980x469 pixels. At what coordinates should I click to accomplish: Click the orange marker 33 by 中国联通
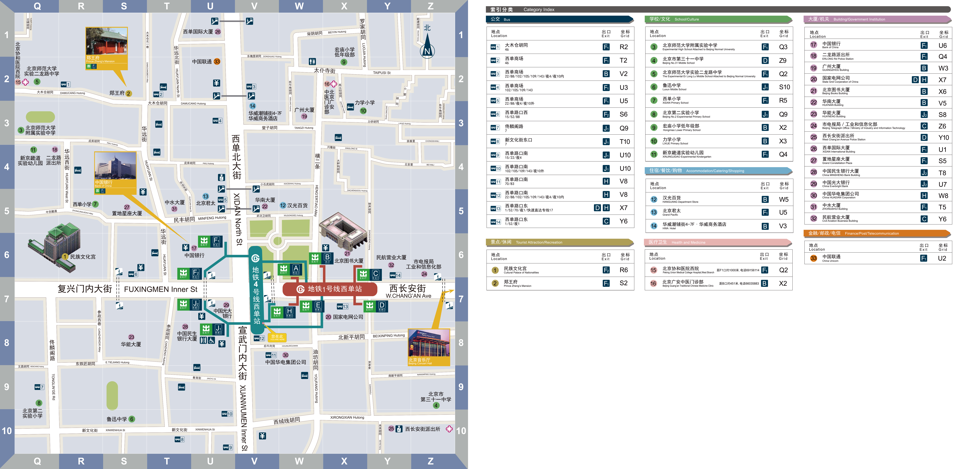(x=217, y=62)
